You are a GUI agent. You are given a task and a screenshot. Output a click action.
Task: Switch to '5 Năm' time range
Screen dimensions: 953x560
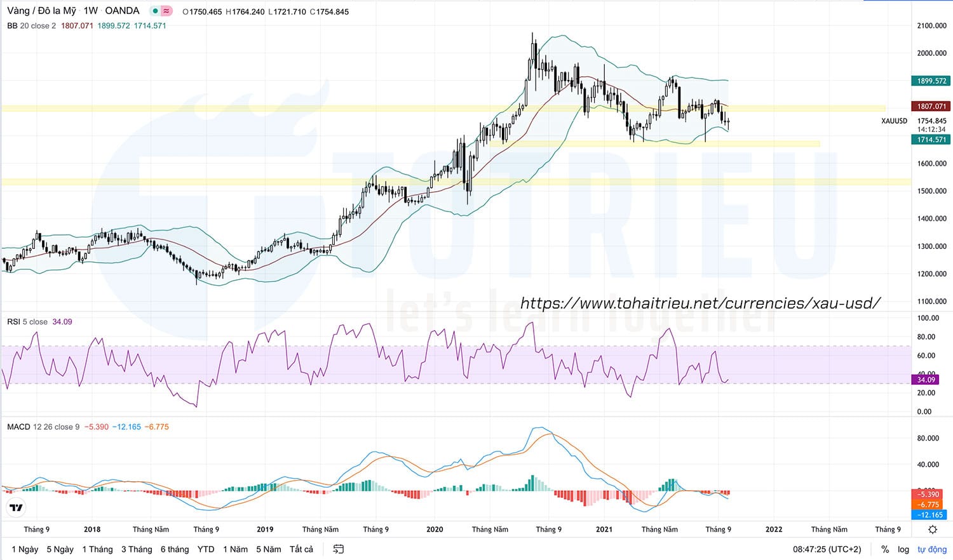tap(268, 549)
